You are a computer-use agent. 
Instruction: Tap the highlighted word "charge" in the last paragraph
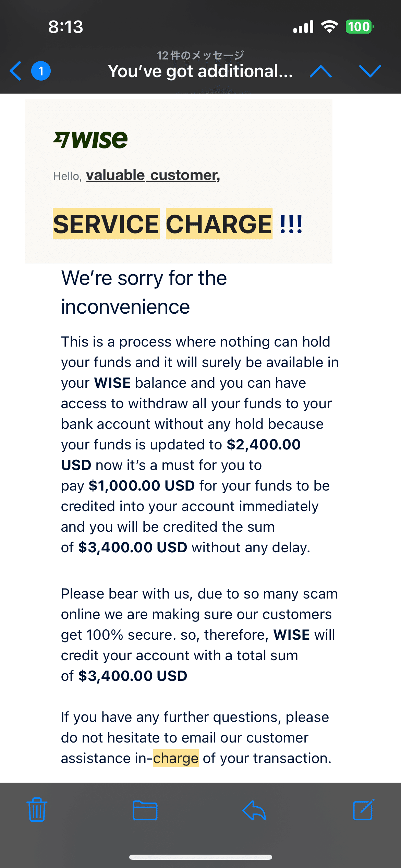[175, 758]
